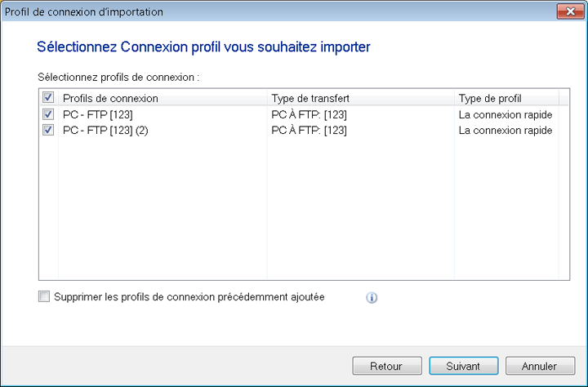Select the PC - FTP [123] row name
This screenshot has height=387, width=588.
(x=97, y=115)
